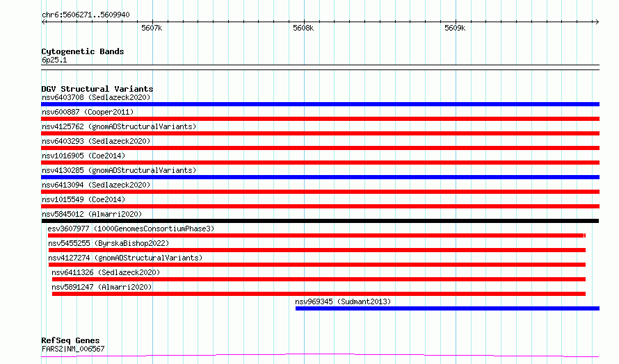Select nsv6413094 (Sedlazeck2020) variant label
This screenshot has height=364, width=619.
96,185
